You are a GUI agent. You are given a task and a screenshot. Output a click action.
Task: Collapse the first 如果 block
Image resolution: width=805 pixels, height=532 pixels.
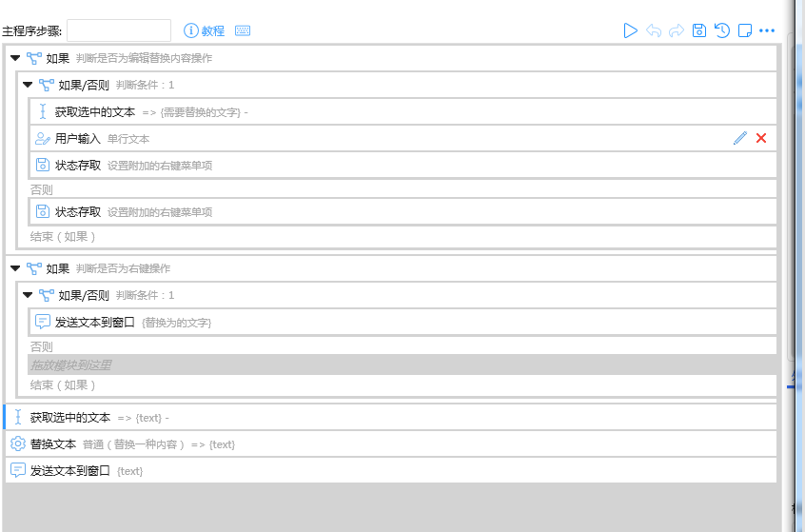[15, 58]
